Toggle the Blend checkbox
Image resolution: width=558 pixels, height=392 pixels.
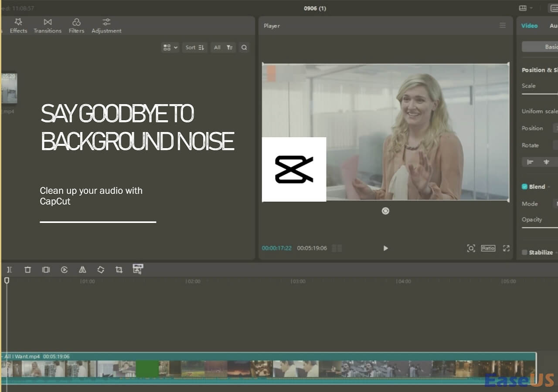(x=524, y=186)
